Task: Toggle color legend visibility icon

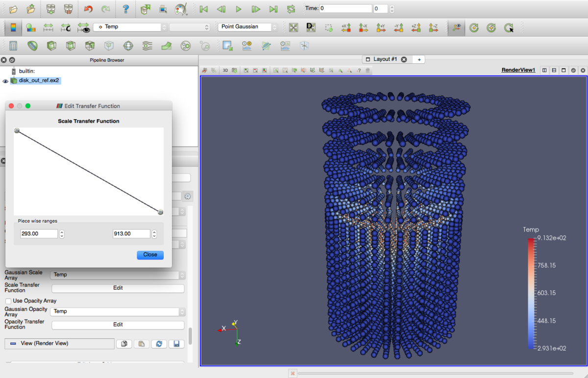Action: [13, 27]
